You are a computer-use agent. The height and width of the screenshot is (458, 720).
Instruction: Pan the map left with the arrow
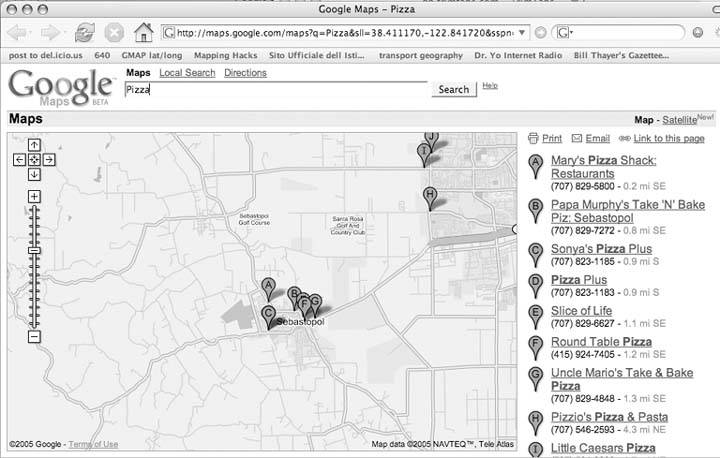point(19,160)
